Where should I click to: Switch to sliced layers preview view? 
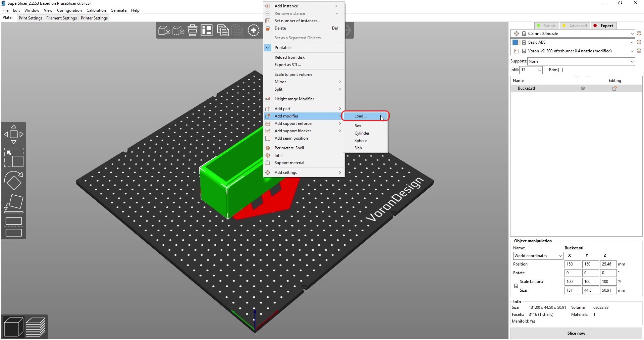coord(36,327)
